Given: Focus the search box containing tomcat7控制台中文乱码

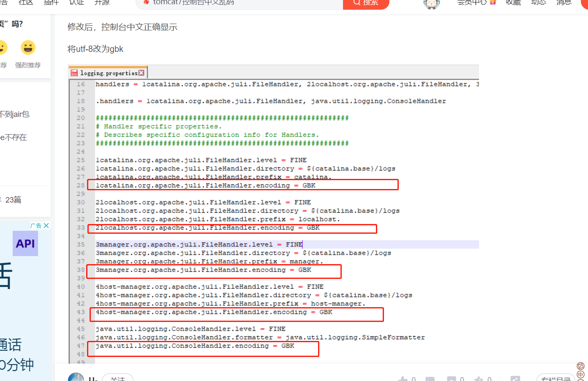Looking at the screenshot, I should [x=240, y=3].
